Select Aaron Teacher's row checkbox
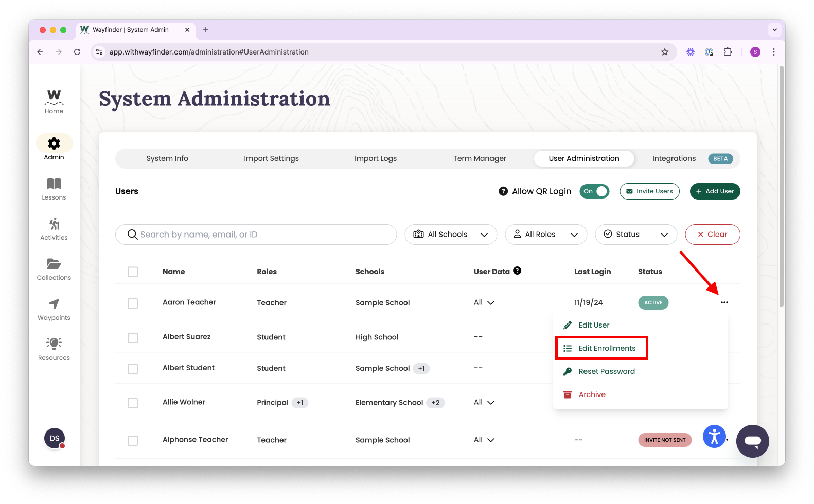The width and height of the screenshot is (814, 504). 133,303
